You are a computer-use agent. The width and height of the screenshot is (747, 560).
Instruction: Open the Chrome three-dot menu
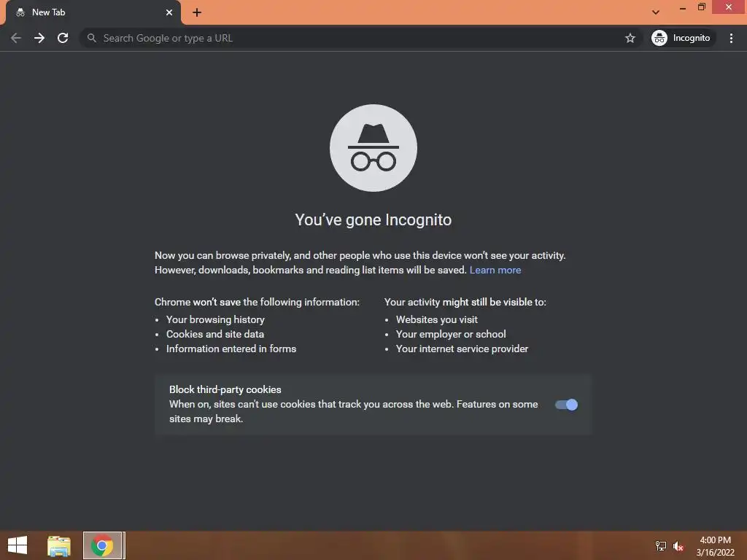(x=731, y=38)
